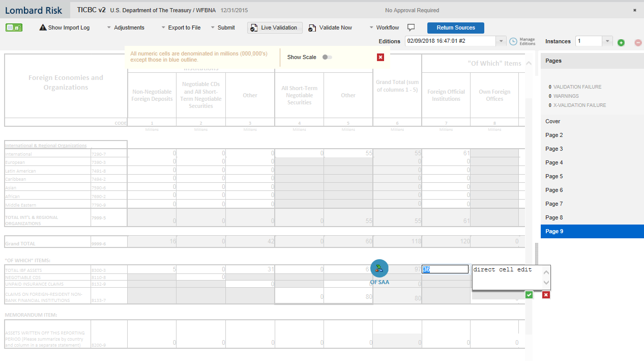Expand the Adjustments dropdown menu
Viewport: 644px width, 361px height.
[x=126, y=27]
